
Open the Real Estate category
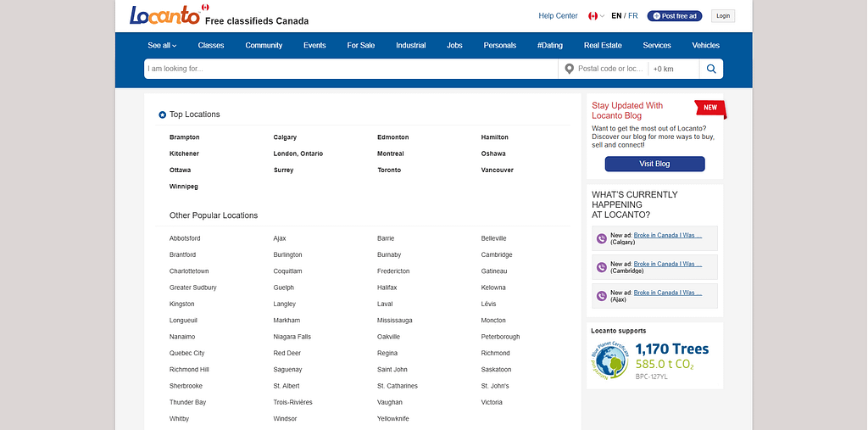[x=603, y=46]
